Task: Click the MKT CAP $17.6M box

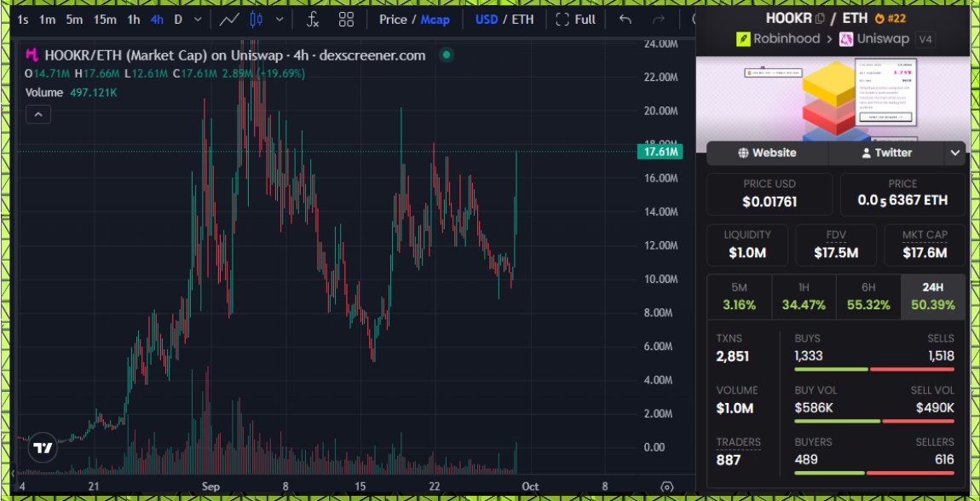Action: (x=925, y=245)
